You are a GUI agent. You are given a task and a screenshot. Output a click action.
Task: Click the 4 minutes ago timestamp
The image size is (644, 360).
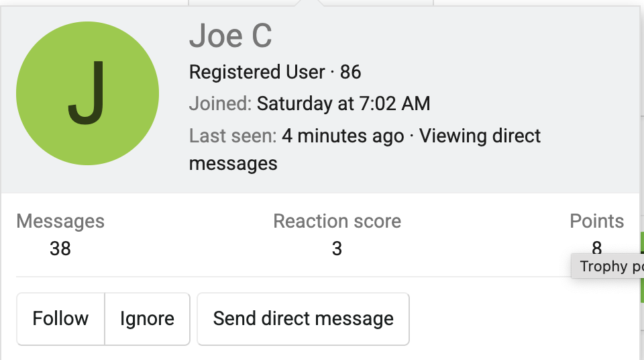[343, 136]
